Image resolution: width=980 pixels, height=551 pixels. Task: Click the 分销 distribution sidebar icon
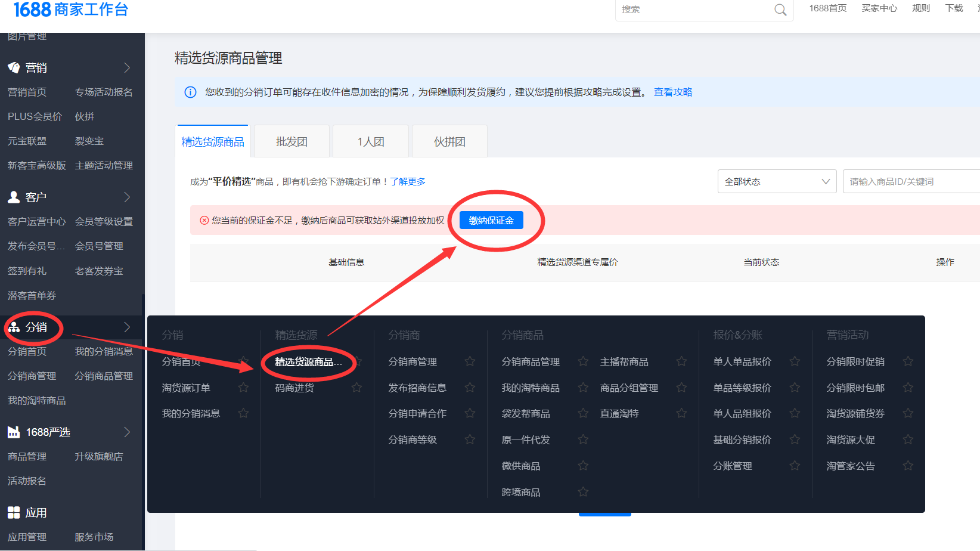click(x=14, y=327)
